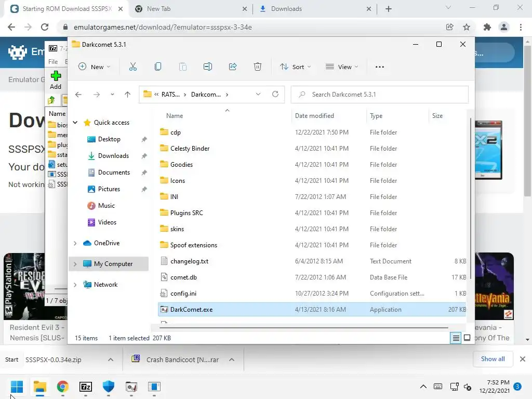Refresh the Darkcomet folder view
This screenshot has width=532, height=399.
tap(275, 95)
